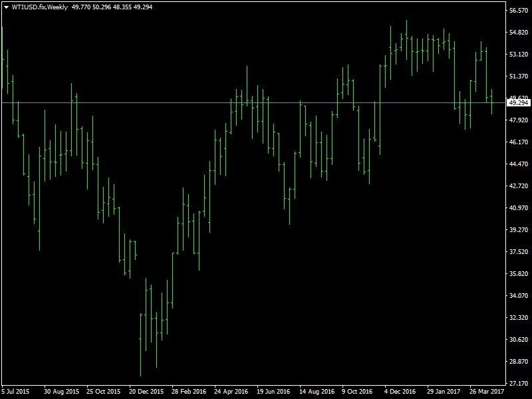Click the 53.120 price scale label
The image size is (532, 399).
pos(519,55)
